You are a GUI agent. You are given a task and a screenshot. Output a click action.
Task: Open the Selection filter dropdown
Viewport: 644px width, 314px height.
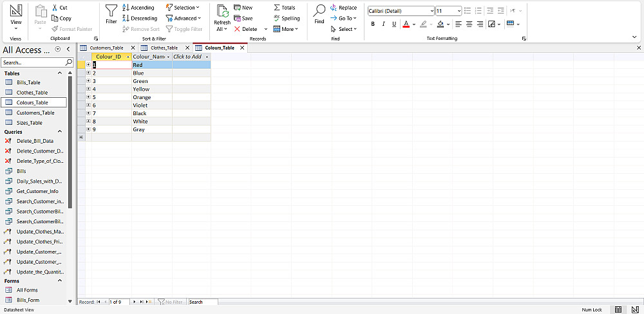coord(183,8)
